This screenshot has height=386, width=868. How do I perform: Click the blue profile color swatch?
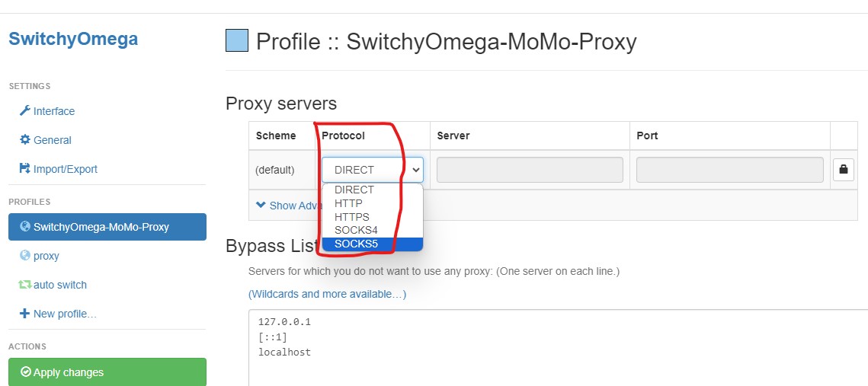click(237, 41)
